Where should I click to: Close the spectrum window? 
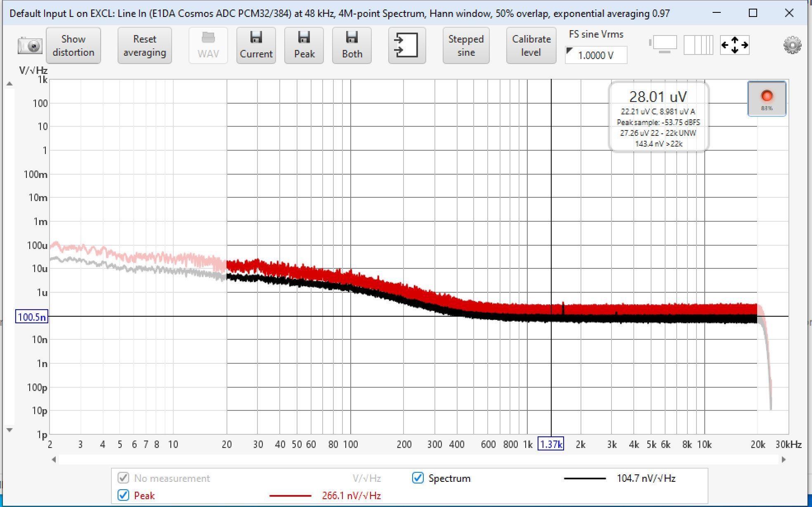point(789,13)
